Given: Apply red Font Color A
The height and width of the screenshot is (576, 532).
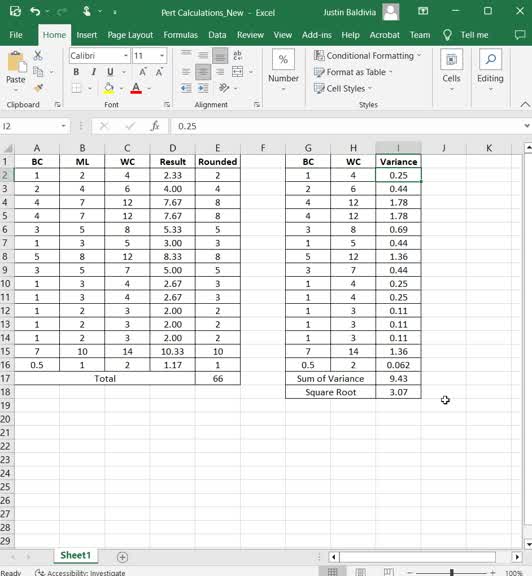Looking at the screenshot, I should (136, 89).
